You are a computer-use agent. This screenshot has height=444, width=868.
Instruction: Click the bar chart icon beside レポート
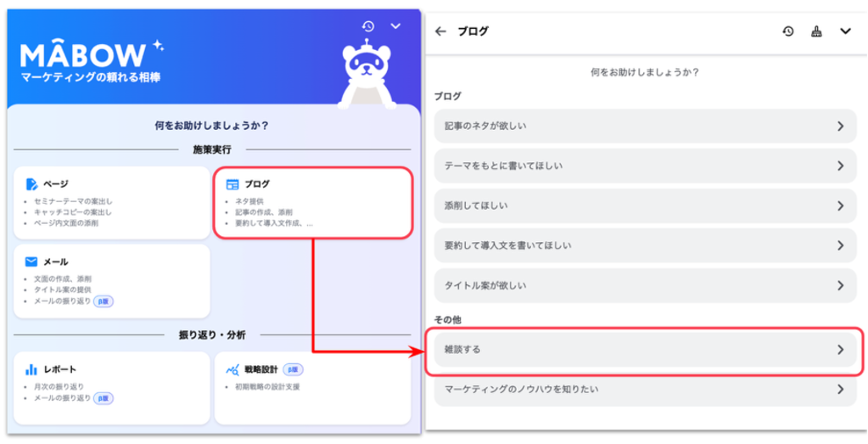[31, 369]
